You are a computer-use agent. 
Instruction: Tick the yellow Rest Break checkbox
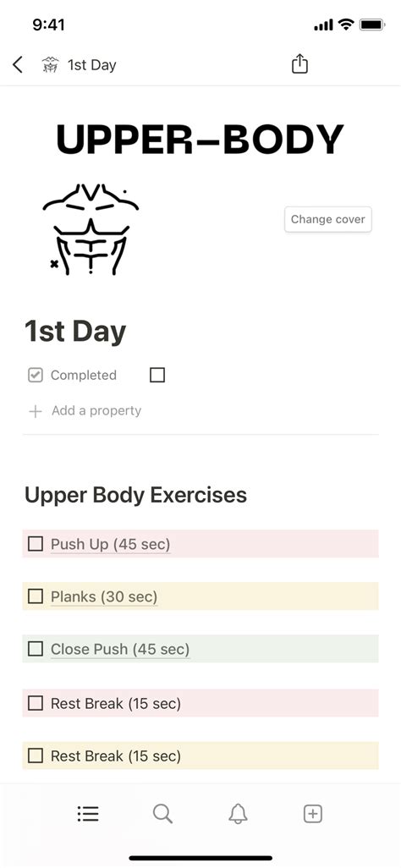point(36,755)
